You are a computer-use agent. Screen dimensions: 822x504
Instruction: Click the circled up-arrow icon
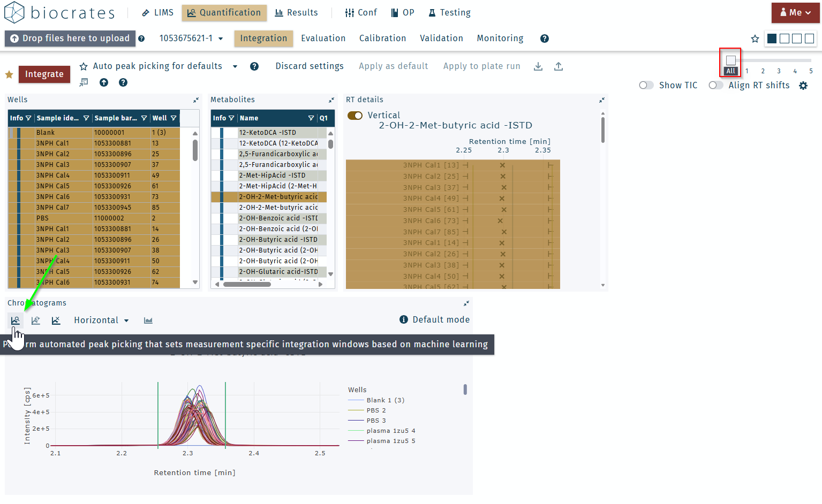coord(104,82)
